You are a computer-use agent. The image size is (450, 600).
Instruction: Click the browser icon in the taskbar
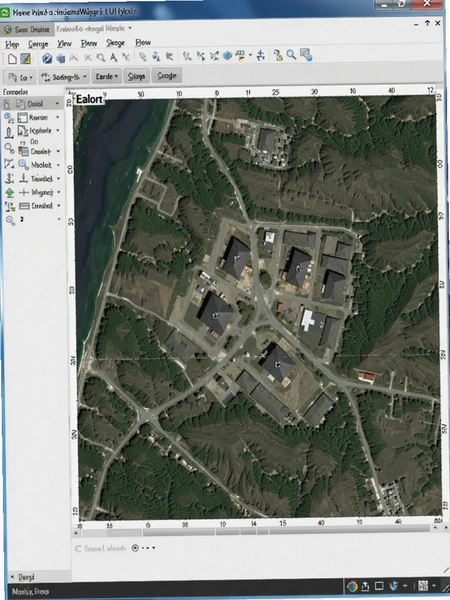tap(352, 586)
